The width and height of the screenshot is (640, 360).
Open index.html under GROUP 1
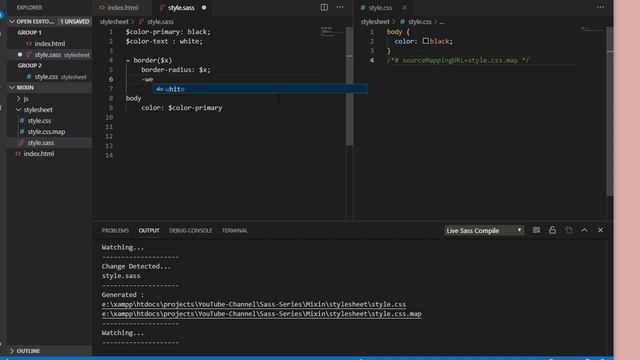click(49, 44)
